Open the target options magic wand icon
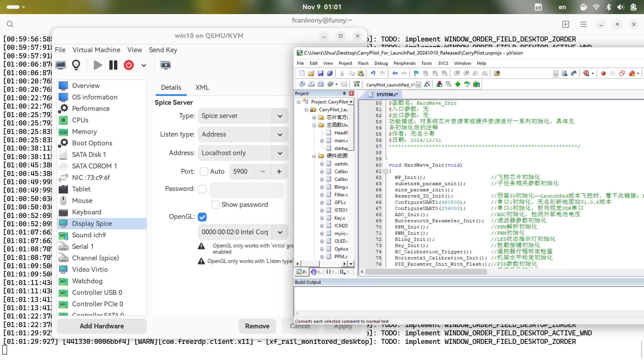Screen dimensions: 644x362 427,84
